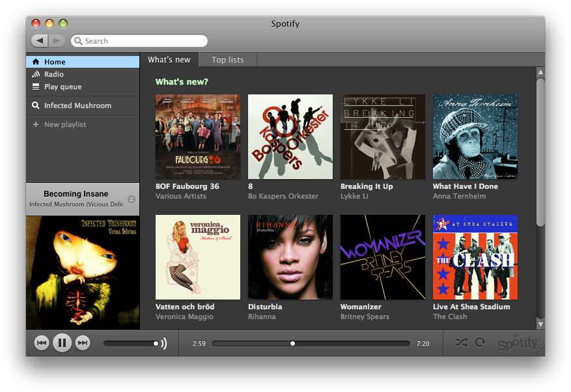
Task: Click the Becoming Insane track title
Action: click(x=76, y=194)
